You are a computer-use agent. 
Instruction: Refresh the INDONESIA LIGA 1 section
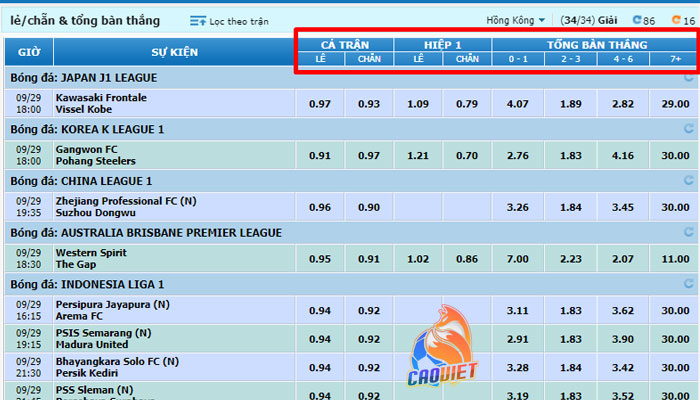(688, 283)
